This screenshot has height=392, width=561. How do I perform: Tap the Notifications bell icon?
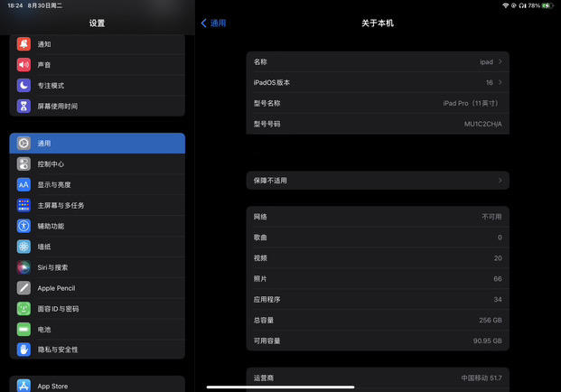(23, 44)
